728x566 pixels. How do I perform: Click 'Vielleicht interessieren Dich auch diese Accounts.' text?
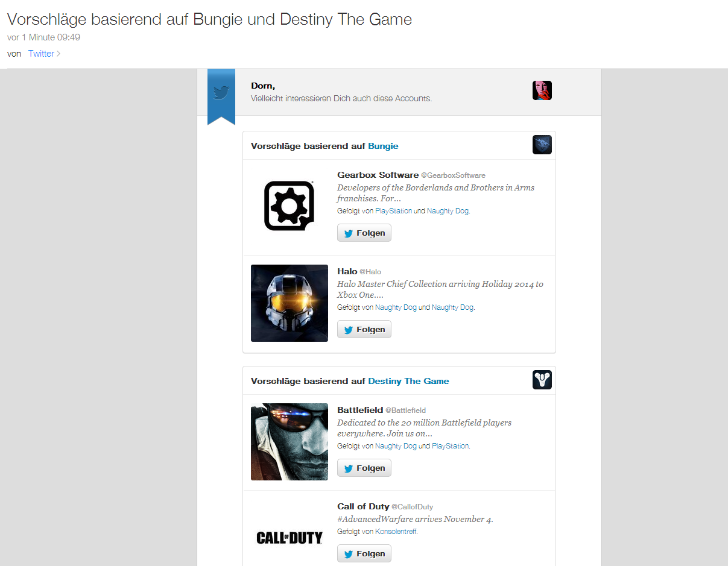click(341, 98)
